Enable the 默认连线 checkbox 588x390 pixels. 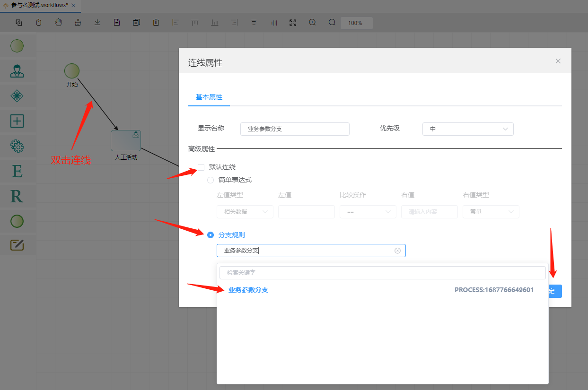pyautogui.click(x=201, y=167)
